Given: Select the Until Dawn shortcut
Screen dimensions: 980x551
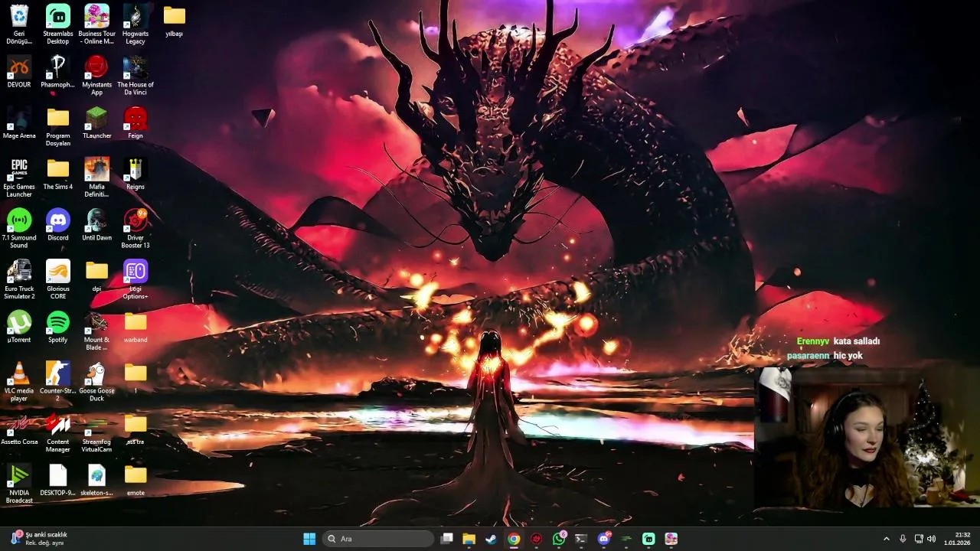Looking at the screenshot, I should pyautogui.click(x=96, y=224).
